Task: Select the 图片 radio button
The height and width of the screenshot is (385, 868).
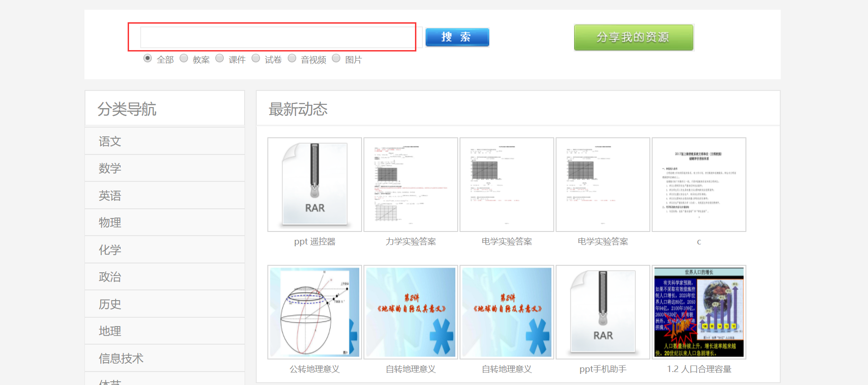Action: [x=336, y=58]
